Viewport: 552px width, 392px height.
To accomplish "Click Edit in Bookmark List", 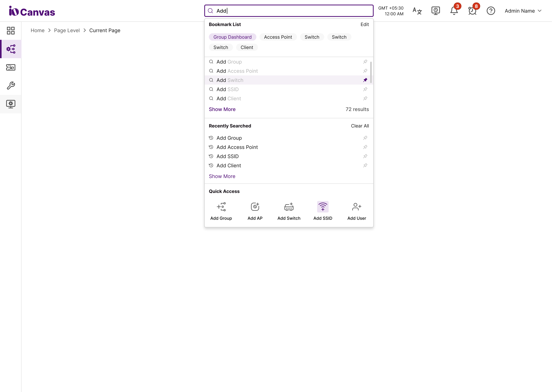I will tap(364, 24).
